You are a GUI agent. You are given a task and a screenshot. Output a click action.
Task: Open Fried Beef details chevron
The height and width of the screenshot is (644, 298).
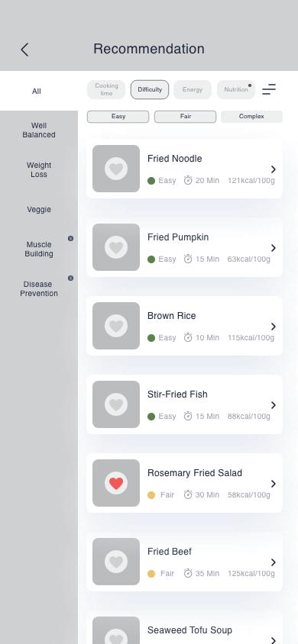274,562
